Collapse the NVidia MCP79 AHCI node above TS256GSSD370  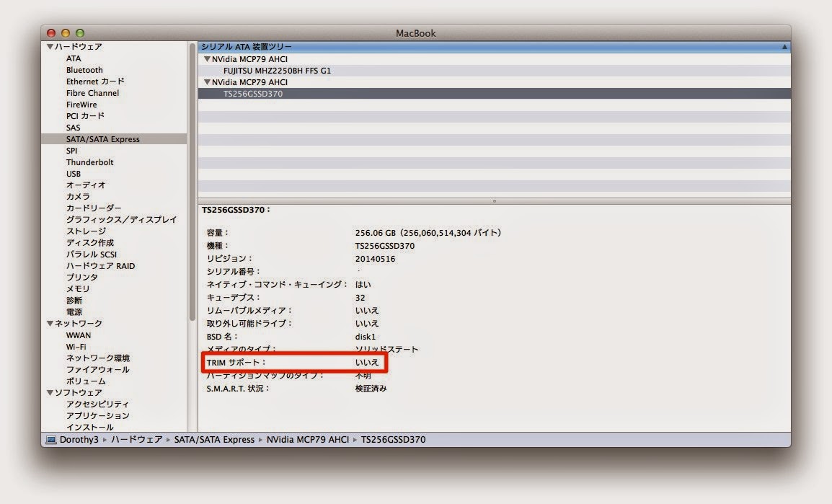[x=207, y=82]
